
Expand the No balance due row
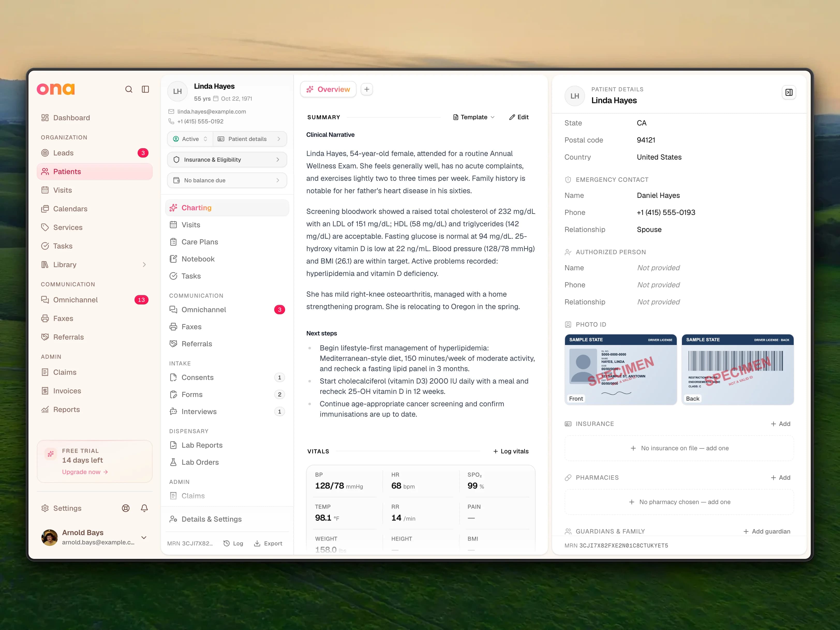227,180
